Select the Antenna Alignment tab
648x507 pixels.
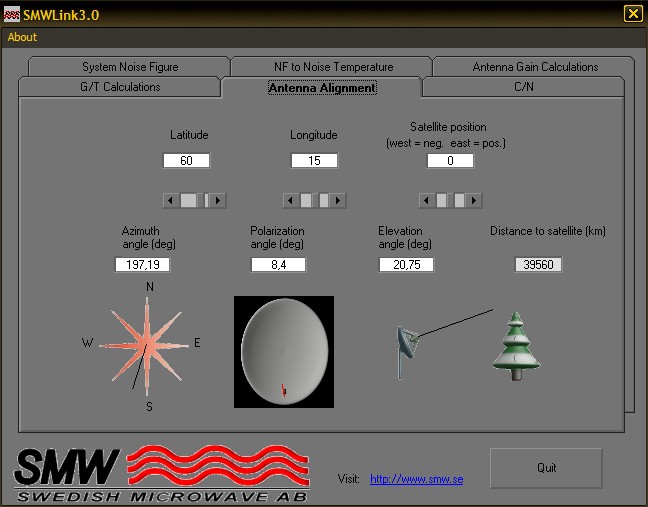pyautogui.click(x=322, y=88)
